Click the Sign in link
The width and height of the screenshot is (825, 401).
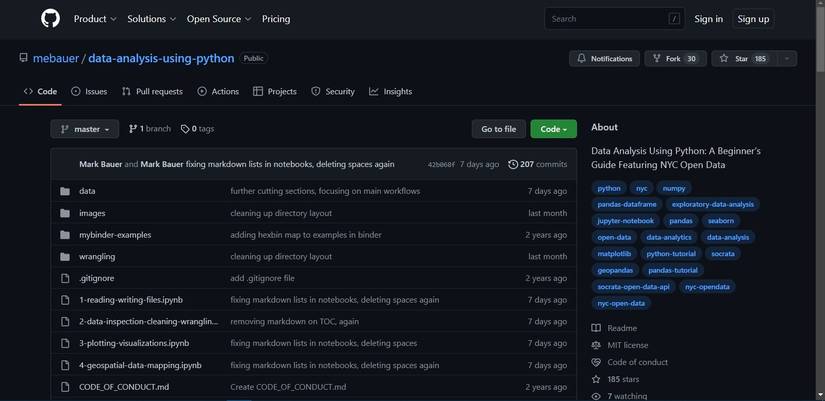coord(708,19)
